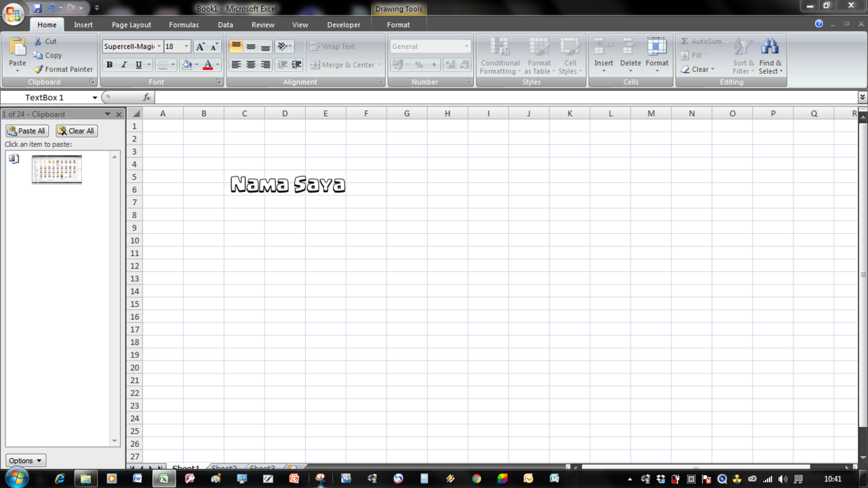This screenshot has height=488, width=868.
Task: Decrease font size with Shrink Font
Action: (x=214, y=47)
